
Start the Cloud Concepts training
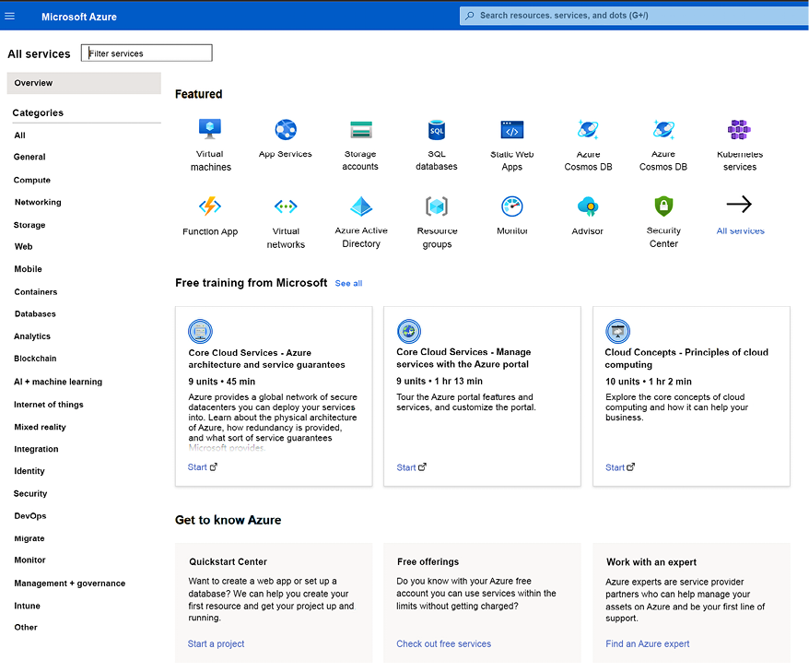click(x=620, y=467)
